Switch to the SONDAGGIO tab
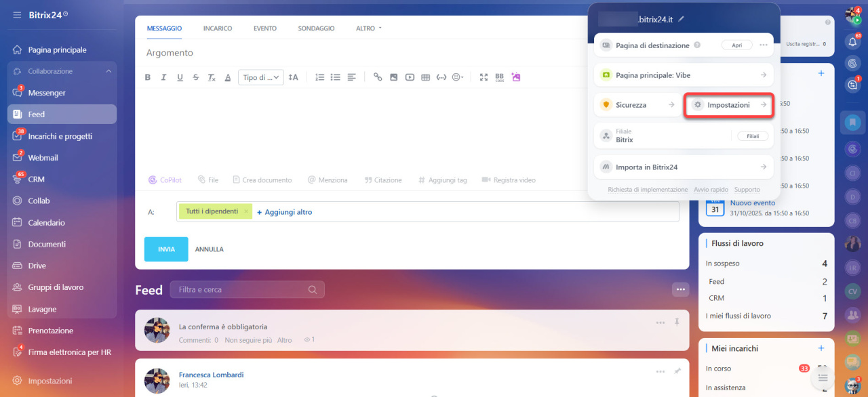The width and height of the screenshot is (868, 397). pyautogui.click(x=316, y=28)
